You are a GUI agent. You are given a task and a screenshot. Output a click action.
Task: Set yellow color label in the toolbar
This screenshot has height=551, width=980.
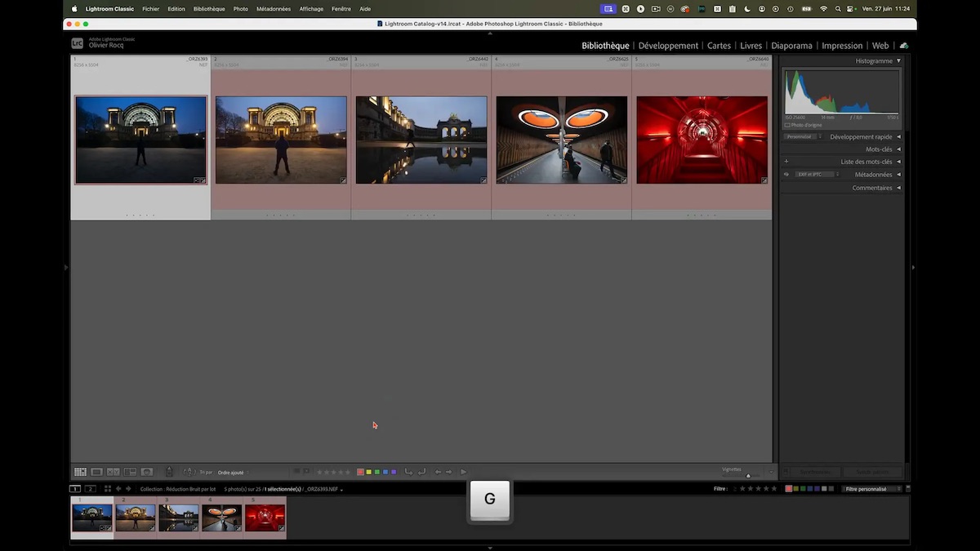tap(368, 472)
